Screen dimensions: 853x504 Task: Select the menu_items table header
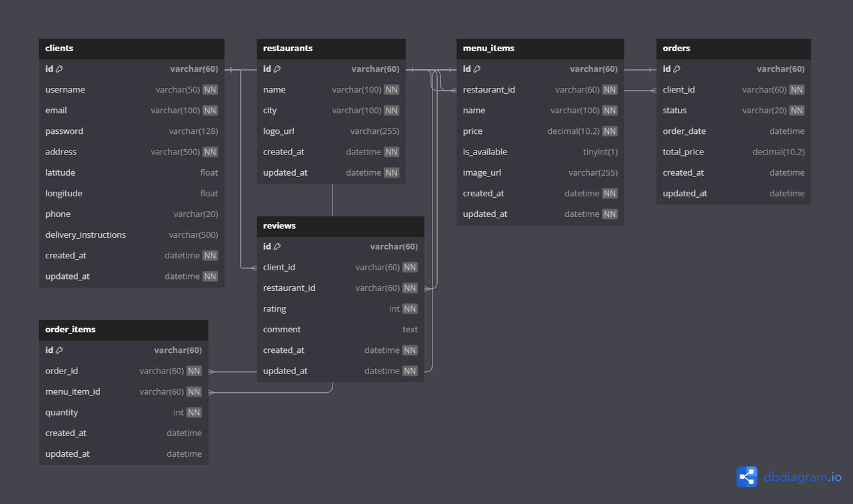[540, 49]
